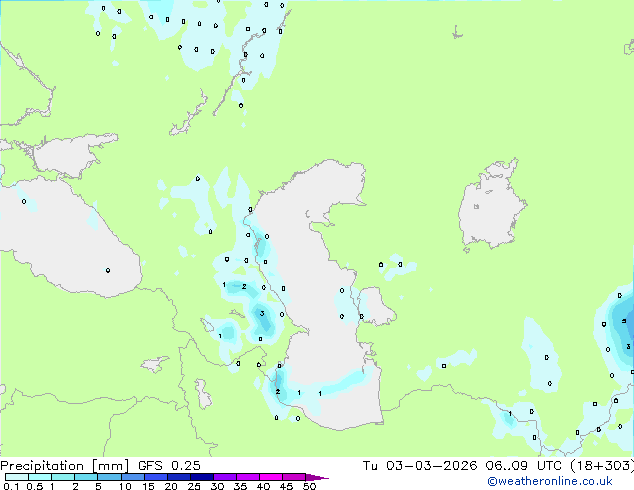Screen dimensions: 634x490
Task: Click the date text 'Tu 03-03-2026'
Action: 419,466
